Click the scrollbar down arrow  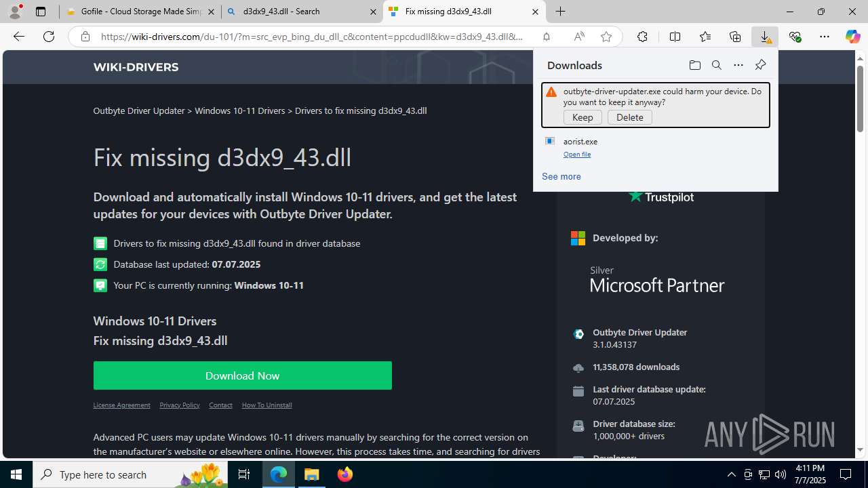coord(860,450)
